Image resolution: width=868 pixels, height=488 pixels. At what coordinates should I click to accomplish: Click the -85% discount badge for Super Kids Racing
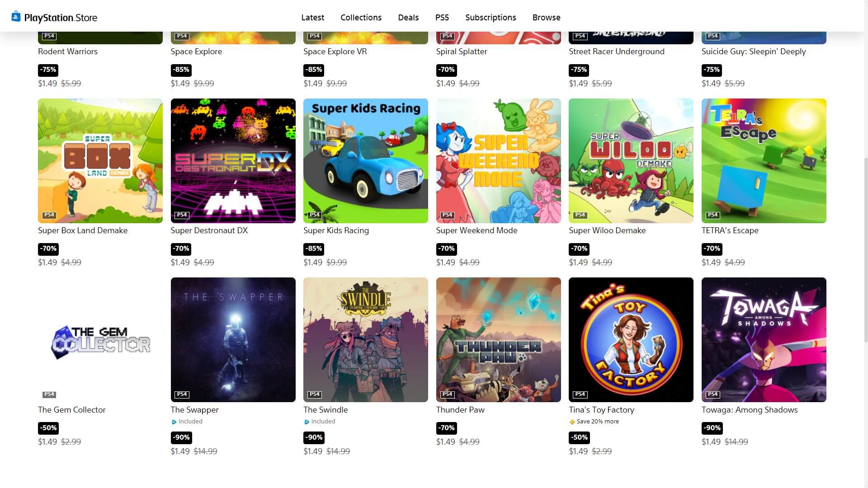(314, 249)
